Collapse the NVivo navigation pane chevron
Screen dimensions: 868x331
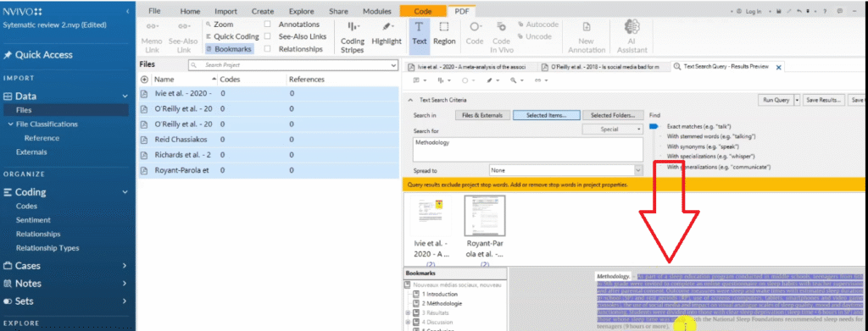(128, 11)
